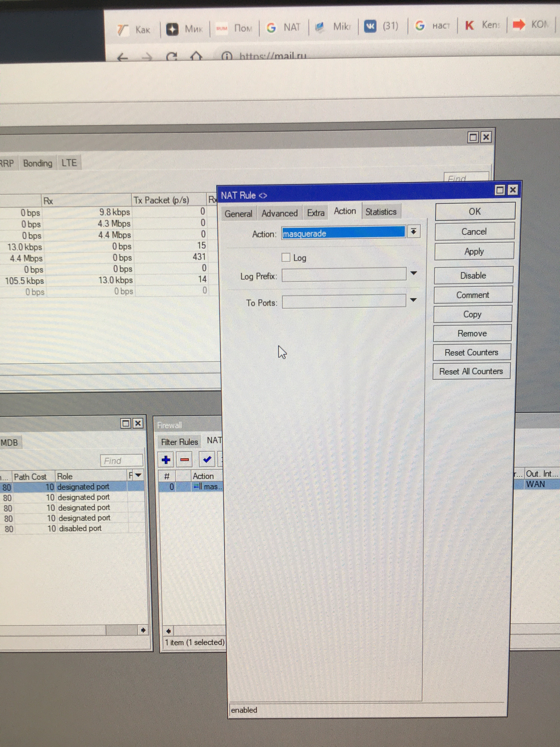Click the Role column header

pos(91,476)
